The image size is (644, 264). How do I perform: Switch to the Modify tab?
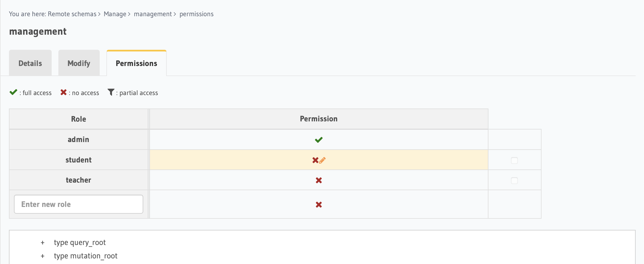[79, 63]
